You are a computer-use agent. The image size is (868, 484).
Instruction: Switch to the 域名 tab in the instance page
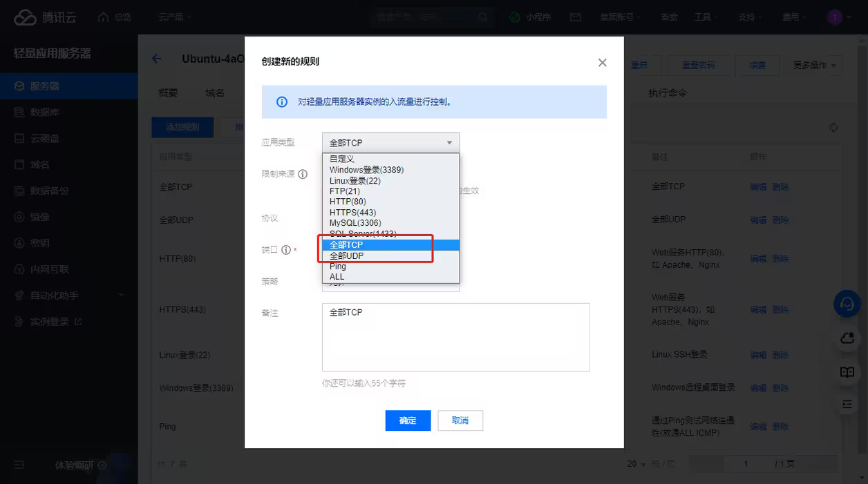click(x=215, y=93)
